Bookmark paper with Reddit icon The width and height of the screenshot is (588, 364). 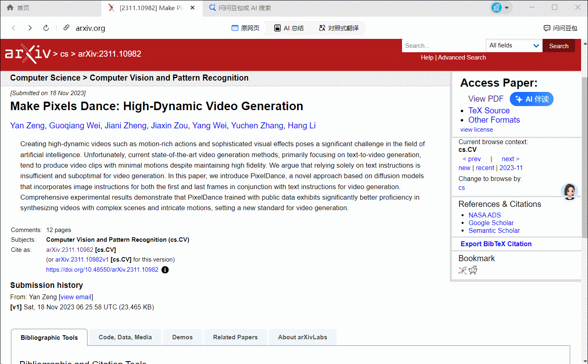click(473, 270)
